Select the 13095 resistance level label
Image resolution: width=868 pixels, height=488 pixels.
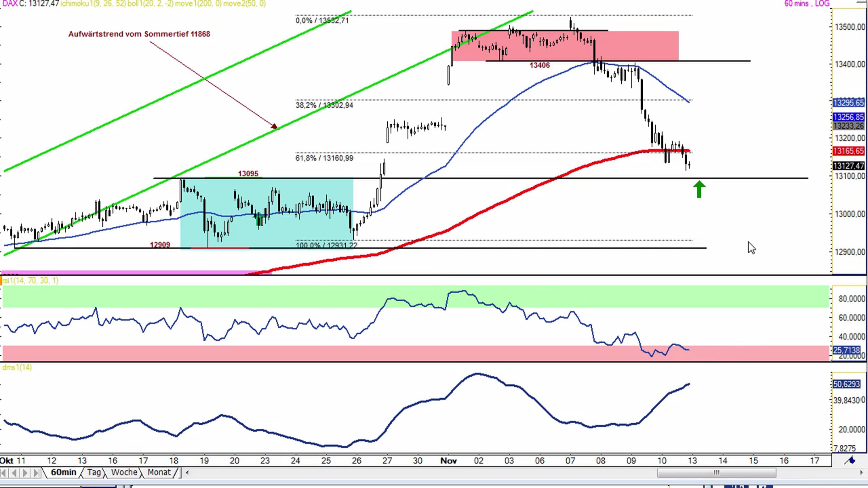pyautogui.click(x=248, y=174)
